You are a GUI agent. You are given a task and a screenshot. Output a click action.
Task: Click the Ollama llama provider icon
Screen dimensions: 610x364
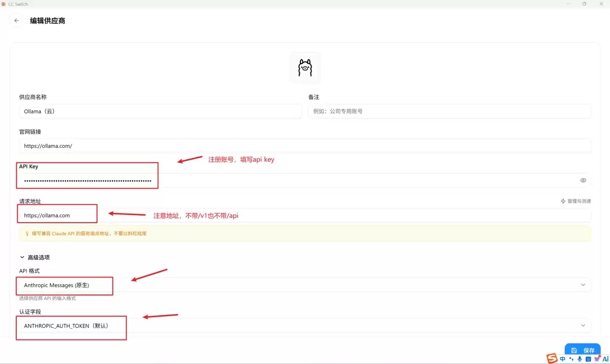(x=305, y=68)
